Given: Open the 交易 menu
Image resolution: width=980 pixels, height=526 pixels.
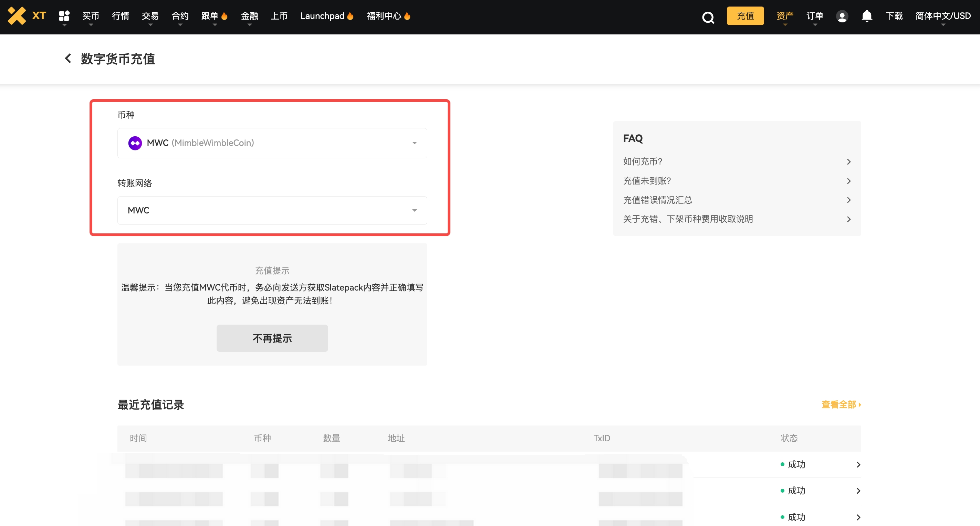Looking at the screenshot, I should pos(150,16).
